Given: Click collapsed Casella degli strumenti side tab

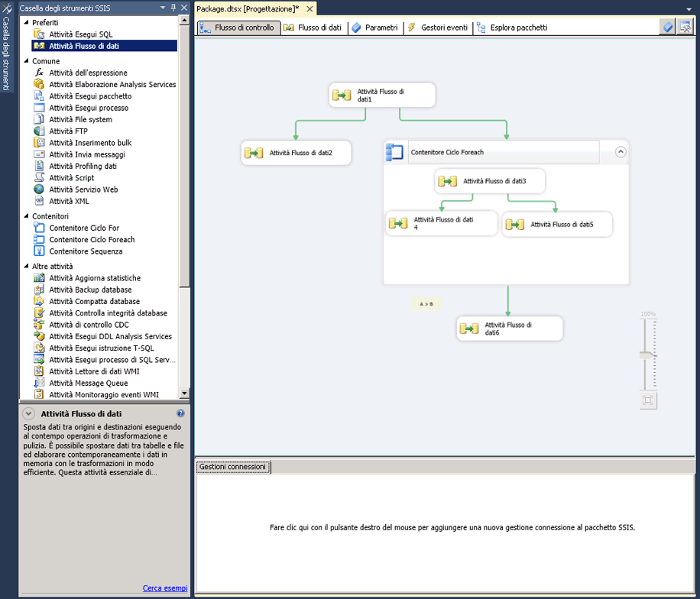Looking at the screenshot, I should [6, 47].
